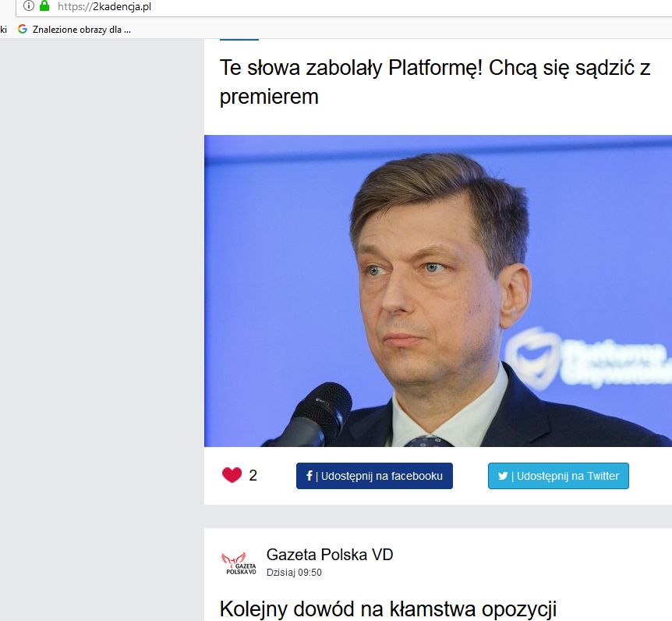Open the site information icon in address bar

click(28, 6)
